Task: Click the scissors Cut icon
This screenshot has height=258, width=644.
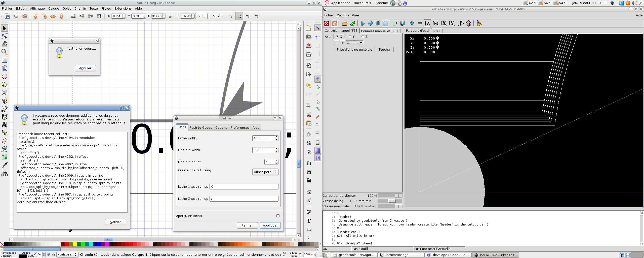Action: tap(309, 115)
